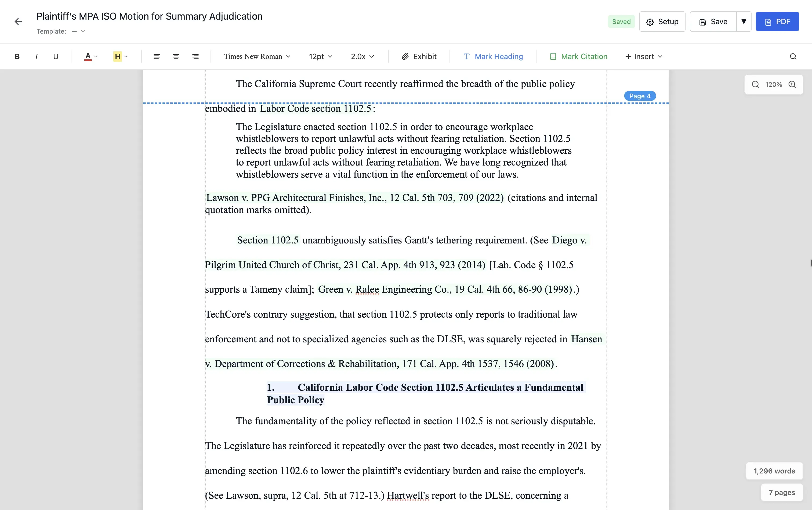Open the text color dropdown arrow

click(96, 56)
